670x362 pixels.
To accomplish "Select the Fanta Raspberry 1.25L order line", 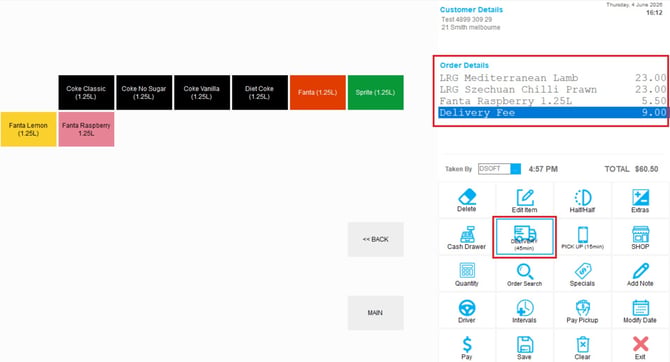I will point(553,101).
